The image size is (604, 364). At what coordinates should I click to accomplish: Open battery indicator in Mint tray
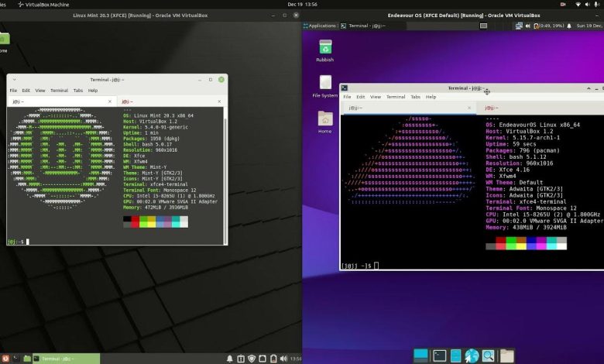pos(273,359)
